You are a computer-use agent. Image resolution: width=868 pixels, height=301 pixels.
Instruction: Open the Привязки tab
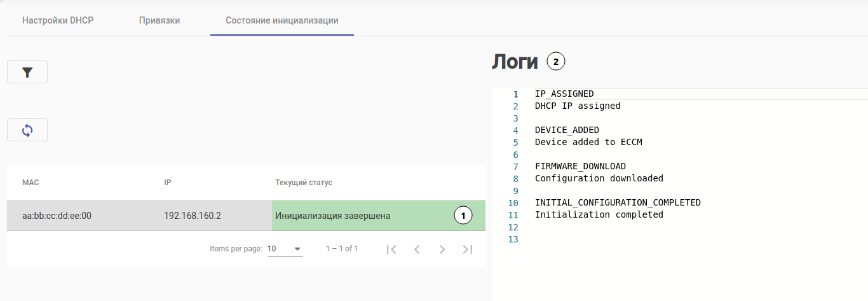coord(159,20)
